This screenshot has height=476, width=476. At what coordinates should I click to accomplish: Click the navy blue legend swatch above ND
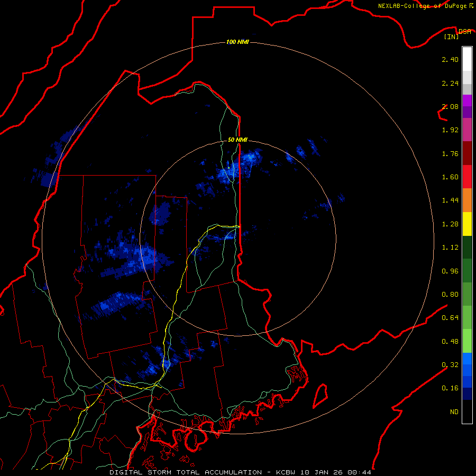coord(467,394)
